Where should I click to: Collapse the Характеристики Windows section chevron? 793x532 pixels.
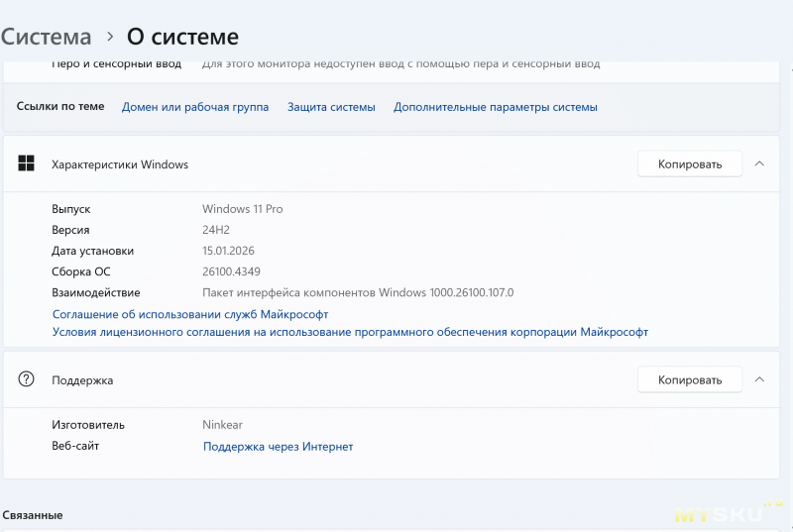[x=759, y=163]
